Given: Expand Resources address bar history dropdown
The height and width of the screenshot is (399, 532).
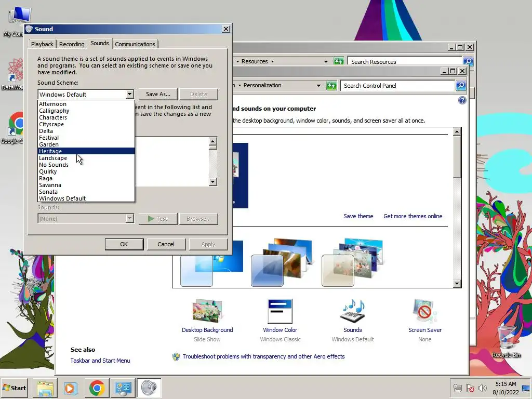Looking at the screenshot, I should (x=326, y=62).
